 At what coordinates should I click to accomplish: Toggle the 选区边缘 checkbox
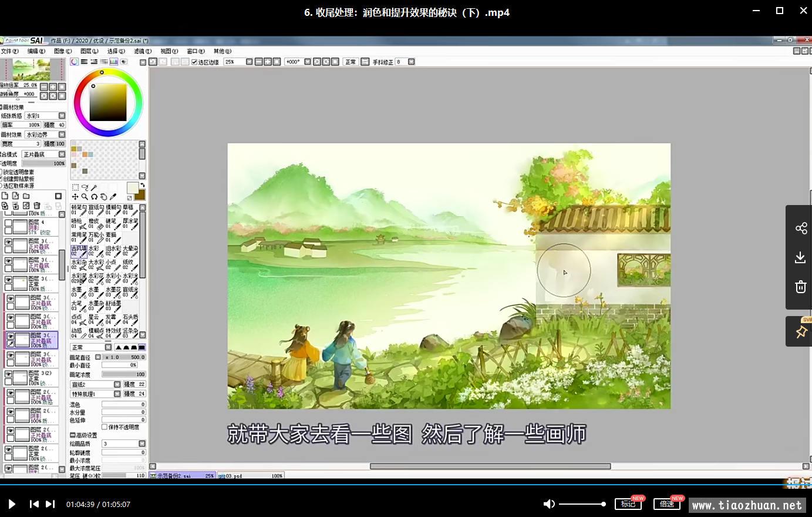[x=194, y=62]
